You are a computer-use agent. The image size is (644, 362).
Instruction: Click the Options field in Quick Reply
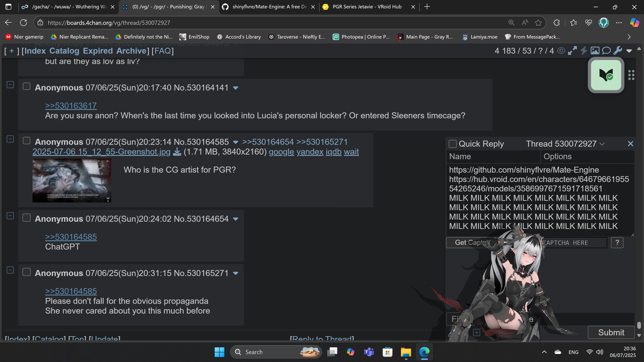pos(587,156)
